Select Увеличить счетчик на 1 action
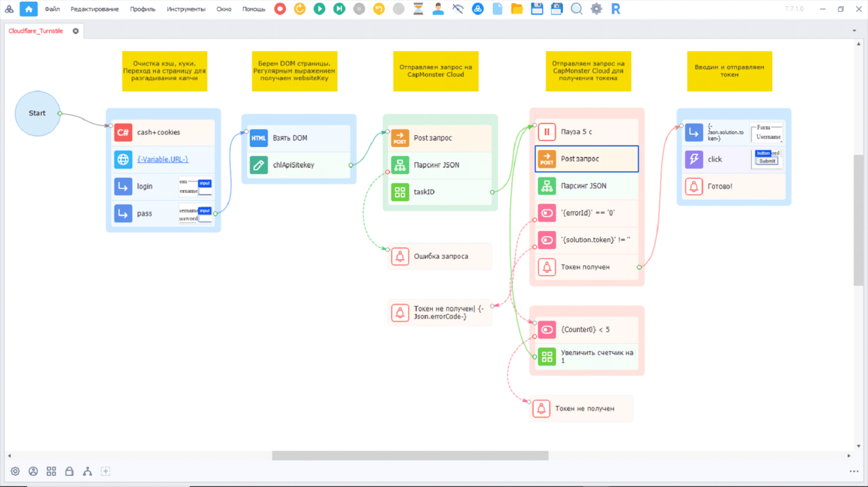This screenshot has width=868, height=487. pos(587,357)
